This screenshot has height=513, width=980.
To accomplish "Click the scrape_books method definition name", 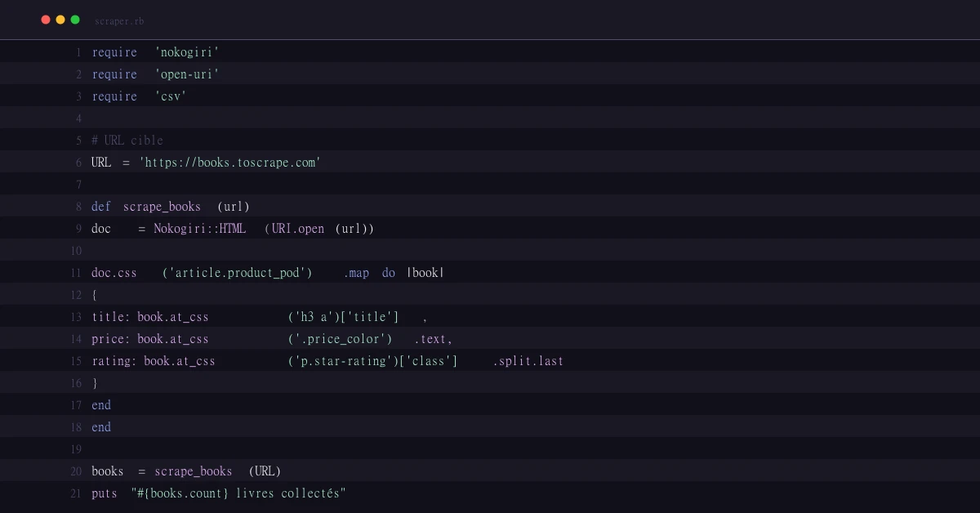I will point(162,207).
